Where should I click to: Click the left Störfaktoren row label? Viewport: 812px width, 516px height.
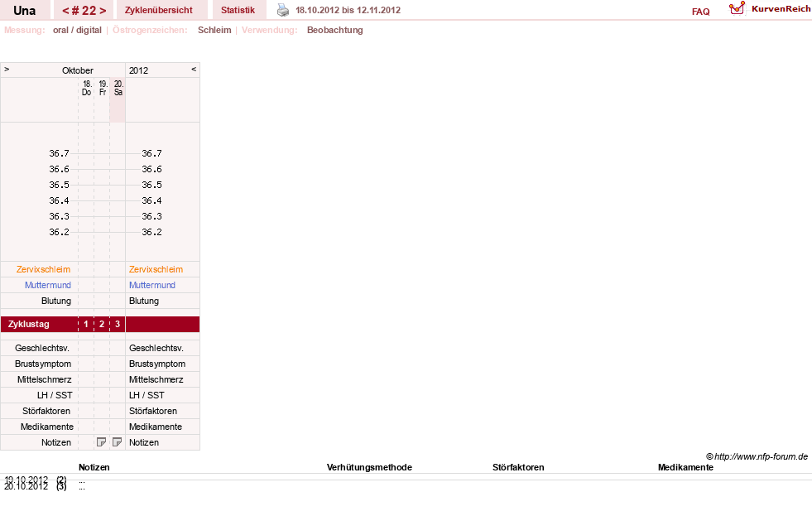46,411
